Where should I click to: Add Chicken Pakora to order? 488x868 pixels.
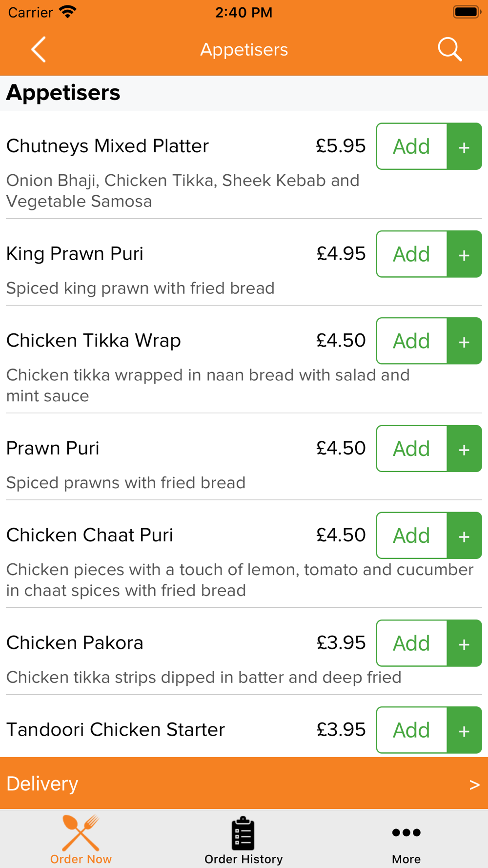click(412, 643)
